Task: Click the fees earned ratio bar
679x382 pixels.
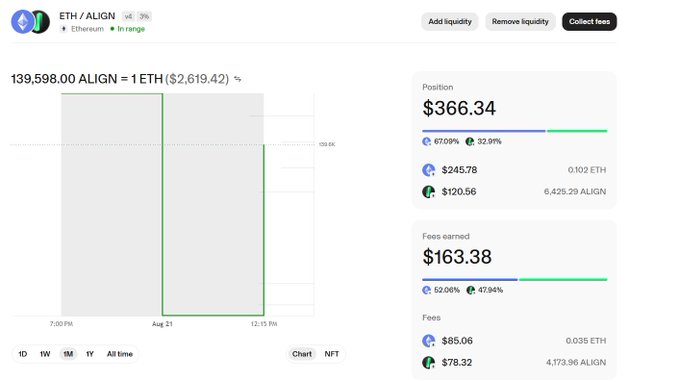Action: coord(514,279)
